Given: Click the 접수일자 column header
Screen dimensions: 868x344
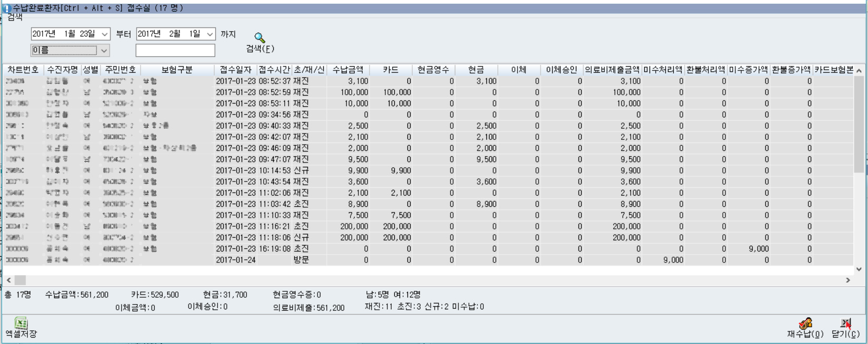Looking at the screenshot, I should [235, 70].
